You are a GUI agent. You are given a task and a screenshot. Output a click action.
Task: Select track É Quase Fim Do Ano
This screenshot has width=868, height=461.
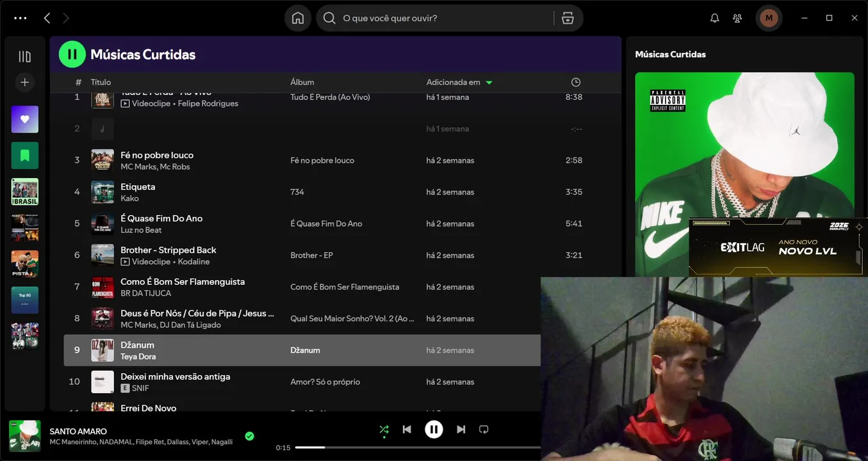tap(161, 218)
